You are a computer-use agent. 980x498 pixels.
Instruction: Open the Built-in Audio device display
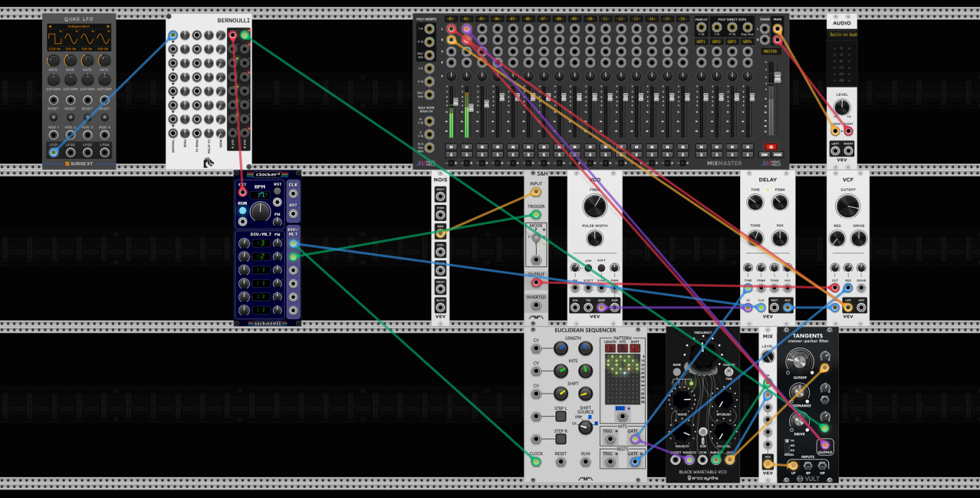(842, 35)
